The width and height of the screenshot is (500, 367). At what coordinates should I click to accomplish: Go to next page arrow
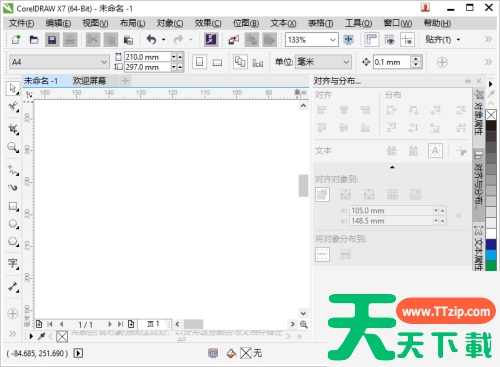[x=110, y=324]
